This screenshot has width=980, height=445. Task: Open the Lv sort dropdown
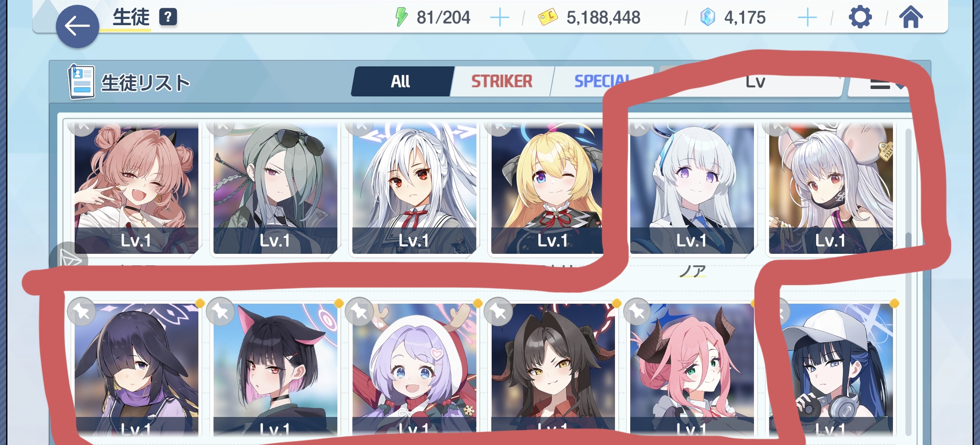click(755, 82)
